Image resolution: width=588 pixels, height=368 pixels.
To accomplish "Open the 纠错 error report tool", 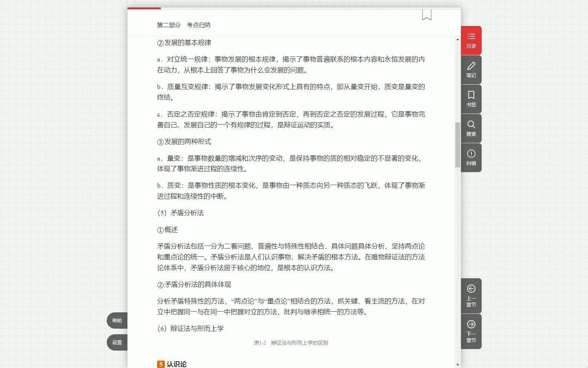I will coord(471,158).
